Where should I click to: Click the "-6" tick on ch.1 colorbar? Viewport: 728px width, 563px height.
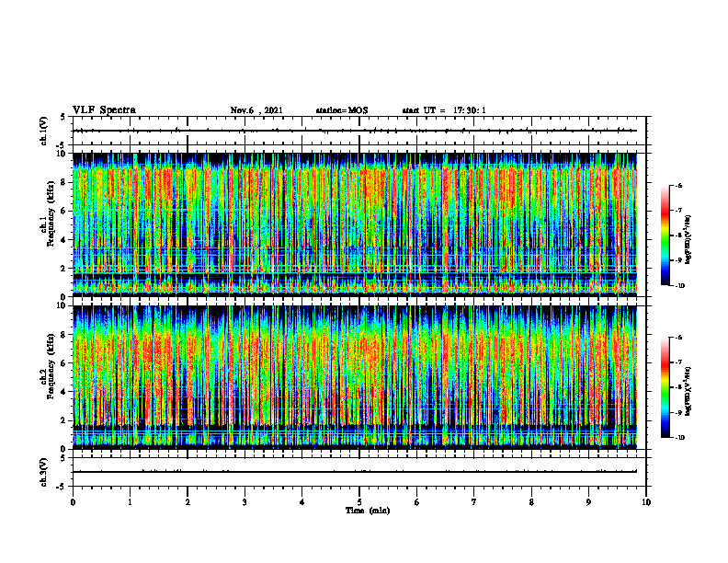tap(678, 186)
